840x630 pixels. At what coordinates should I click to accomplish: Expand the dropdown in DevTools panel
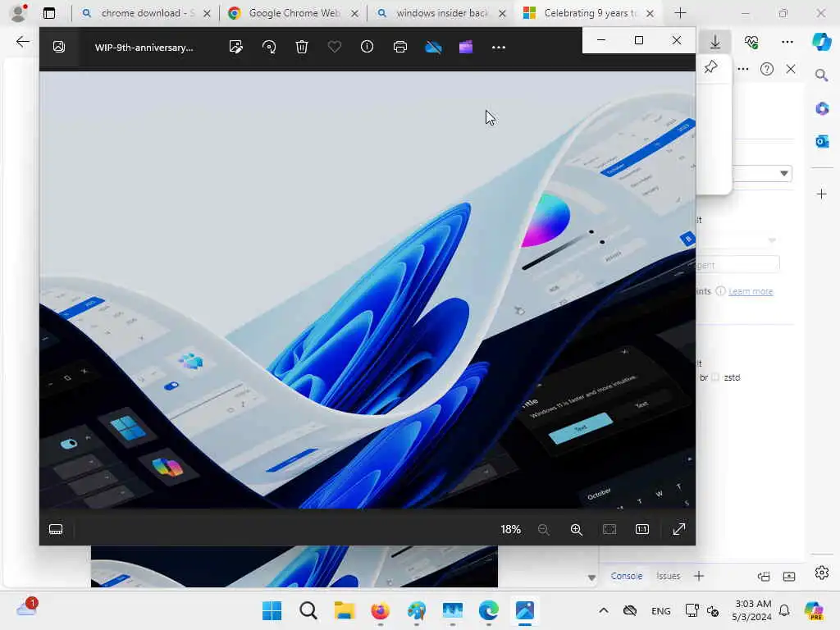click(x=783, y=173)
